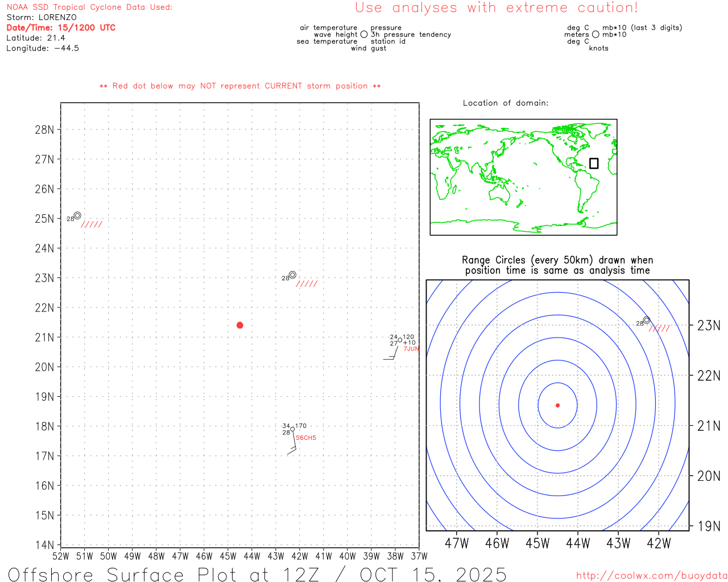Click 'NOAA SSD Tropical Cyclone Data Used:' header

[89, 7]
